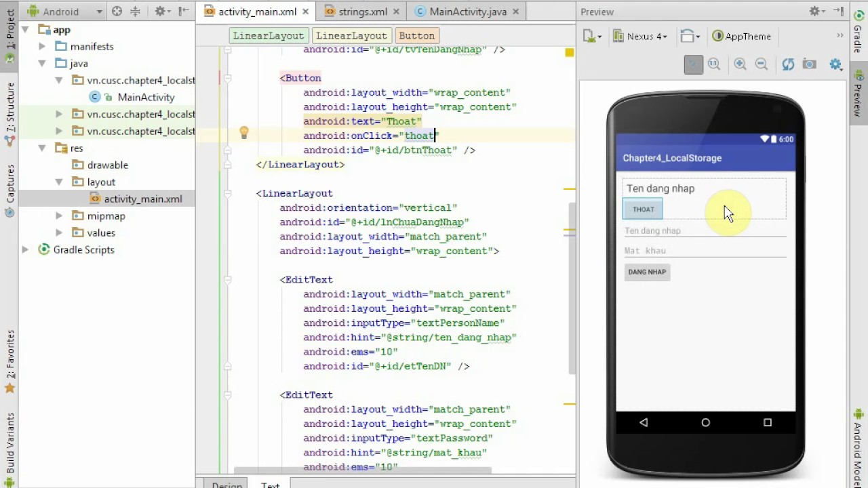The width and height of the screenshot is (868, 488).
Task: Refresh the layout preview
Action: point(788,64)
